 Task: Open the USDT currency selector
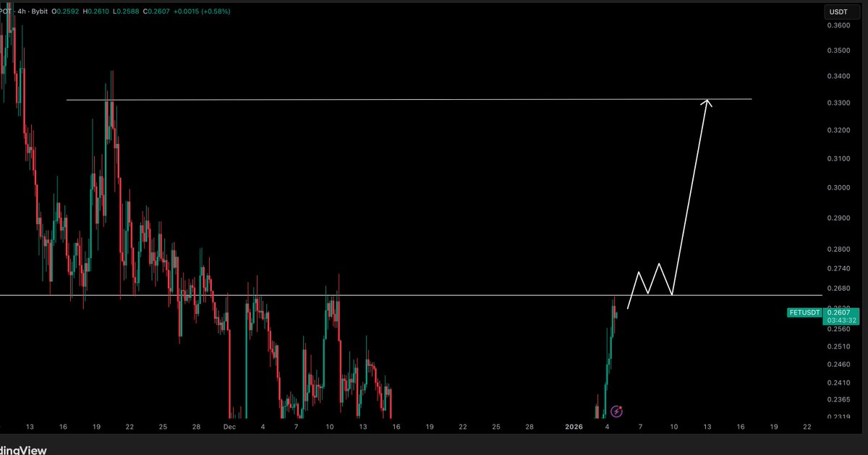[838, 12]
